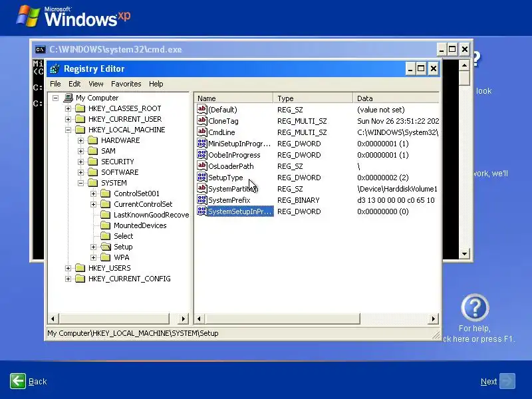Click the WPA folder icon
532x399 pixels.
click(x=106, y=257)
